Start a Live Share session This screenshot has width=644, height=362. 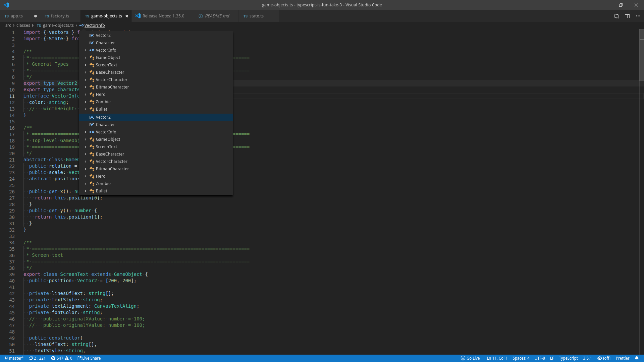coord(89,358)
